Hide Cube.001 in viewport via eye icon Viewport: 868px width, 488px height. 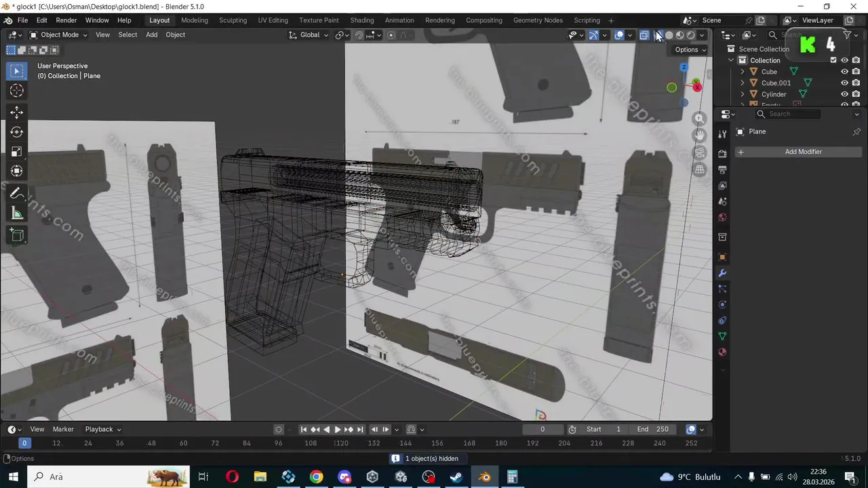tap(844, 83)
